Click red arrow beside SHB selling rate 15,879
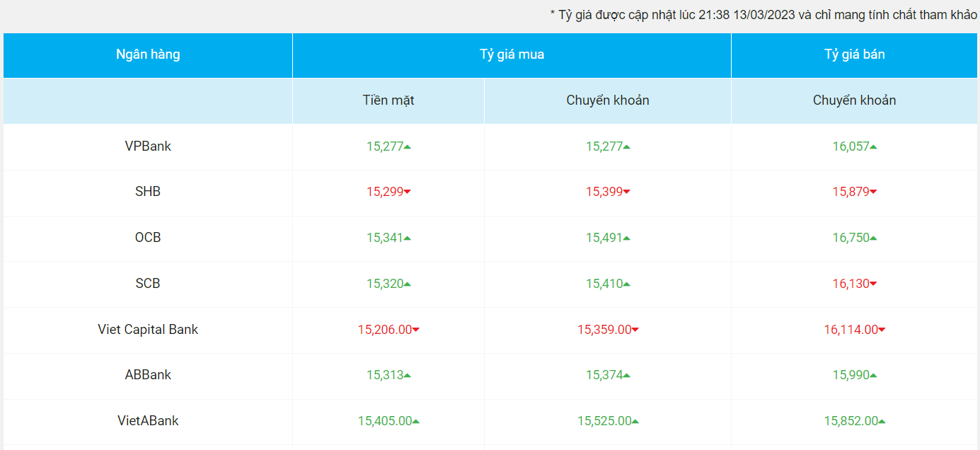Viewport: 980px width, 450px height. (873, 192)
